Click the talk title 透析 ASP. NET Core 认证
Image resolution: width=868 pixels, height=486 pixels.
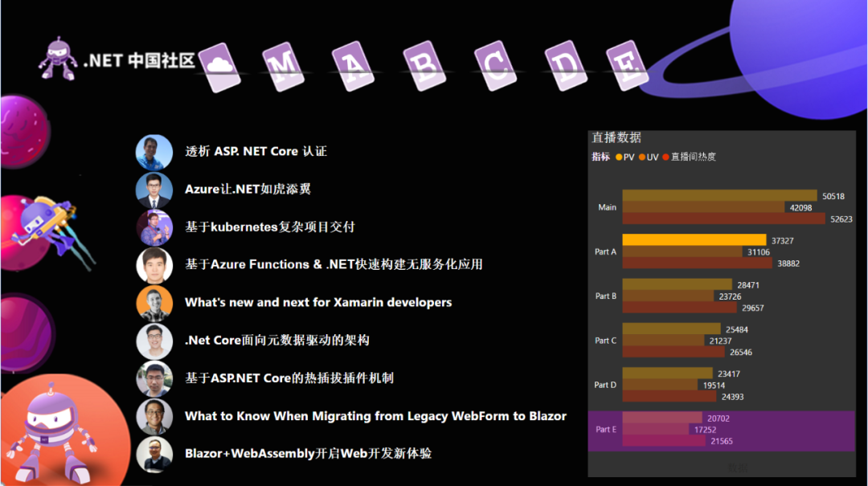tap(256, 152)
